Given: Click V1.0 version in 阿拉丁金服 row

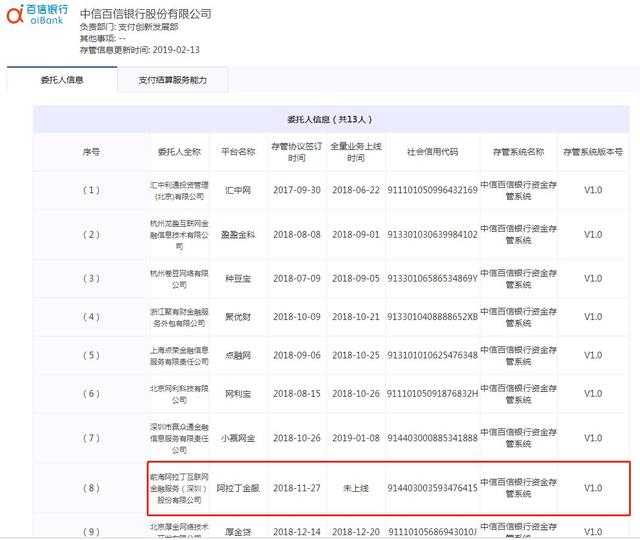Looking at the screenshot, I should (x=593, y=488).
